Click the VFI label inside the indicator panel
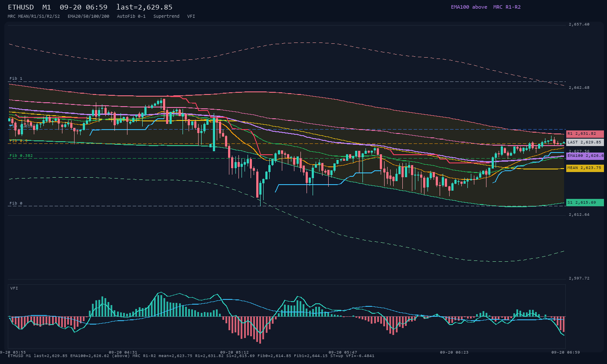The height and width of the screenshot is (364, 607). (14, 288)
